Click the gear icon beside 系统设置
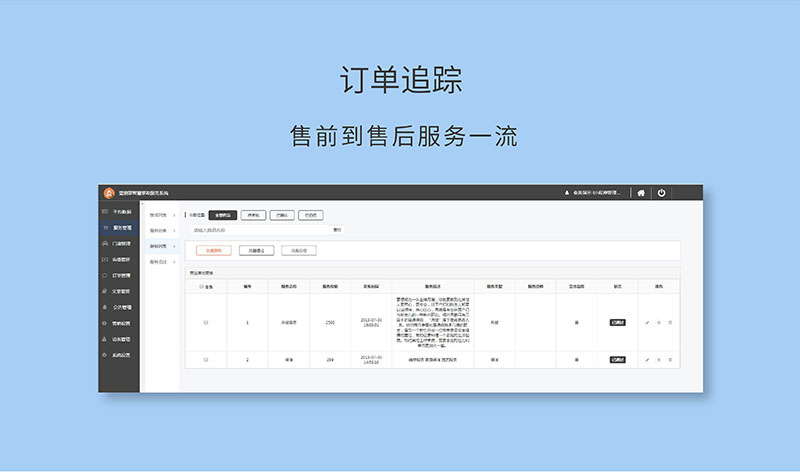800x473 pixels. (105, 355)
